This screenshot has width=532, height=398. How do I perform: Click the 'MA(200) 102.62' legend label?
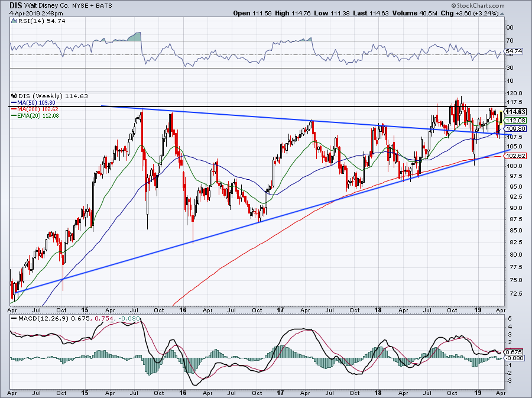(38, 109)
